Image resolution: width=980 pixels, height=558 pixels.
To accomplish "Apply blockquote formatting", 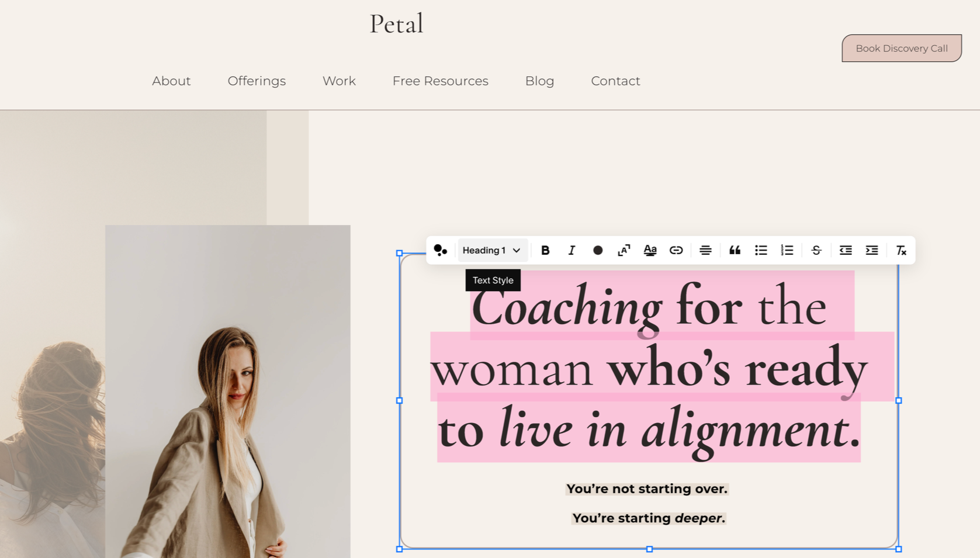I will (x=735, y=251).
